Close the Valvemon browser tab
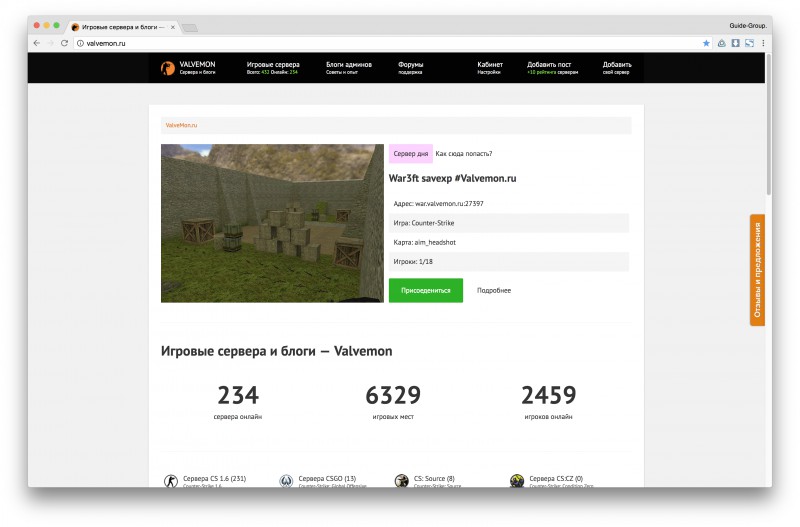The height and width of the screenshot is (527, 800). 172,28
